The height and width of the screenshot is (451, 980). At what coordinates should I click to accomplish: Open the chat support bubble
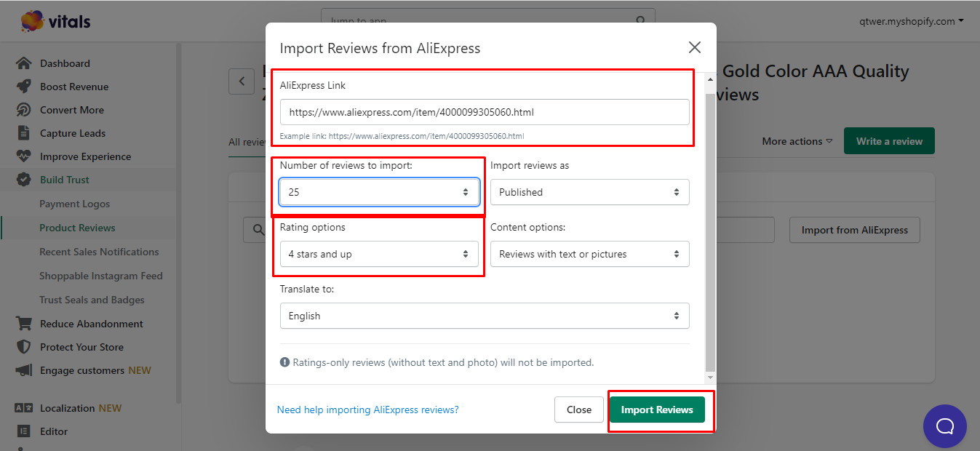tap(944, 426)
